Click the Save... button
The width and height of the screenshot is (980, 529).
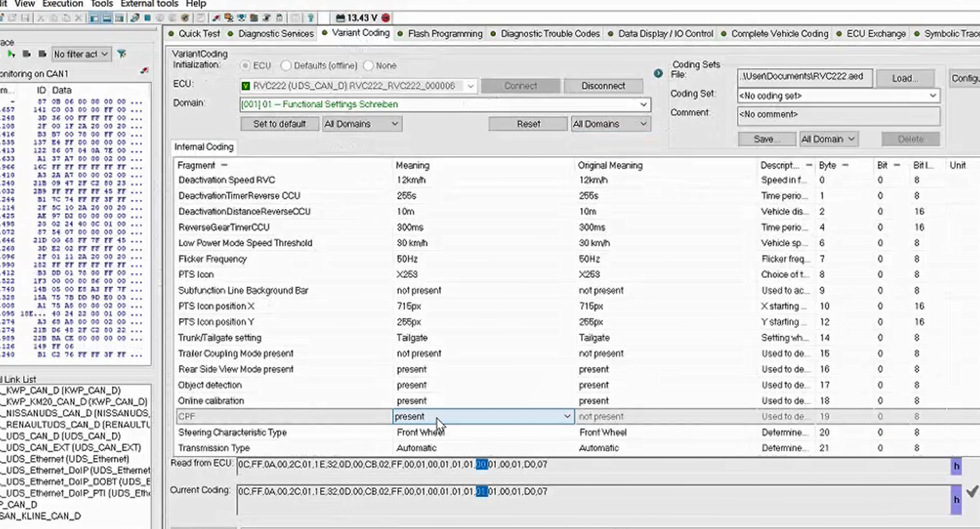point(766,139)
